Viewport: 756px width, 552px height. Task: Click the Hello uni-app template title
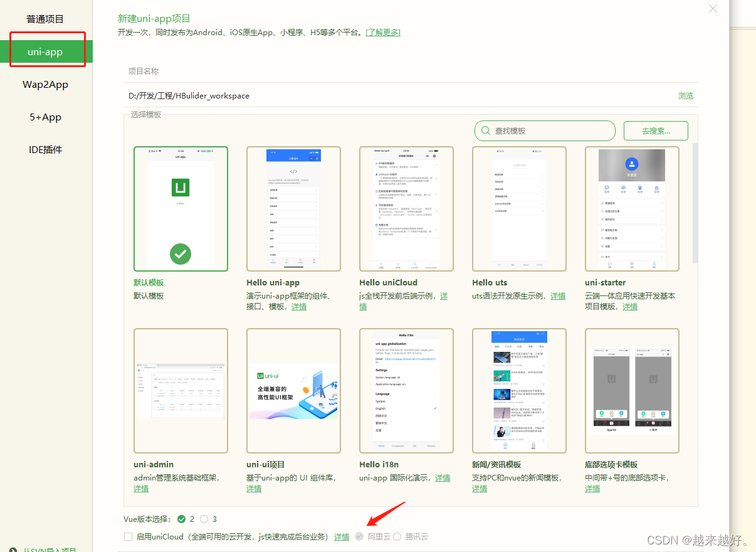273,282
